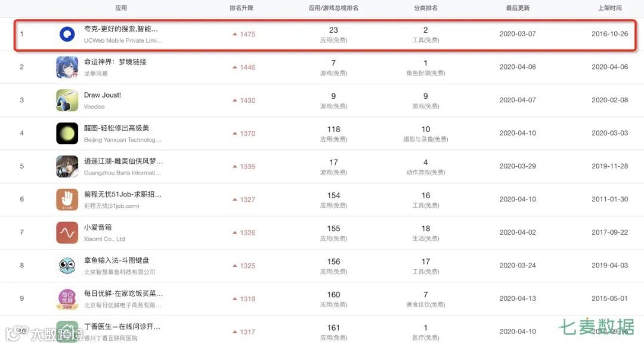Click last update date 2020-04-13
This screenshot has height=346, width=644.
point(518,298)
